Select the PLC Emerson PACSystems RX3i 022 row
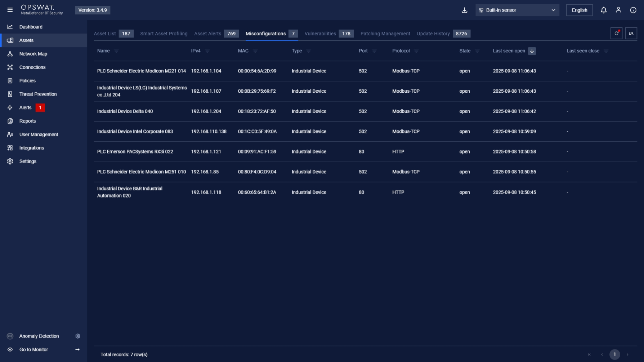This screenshot has height=362, width=644. point(365,152)
